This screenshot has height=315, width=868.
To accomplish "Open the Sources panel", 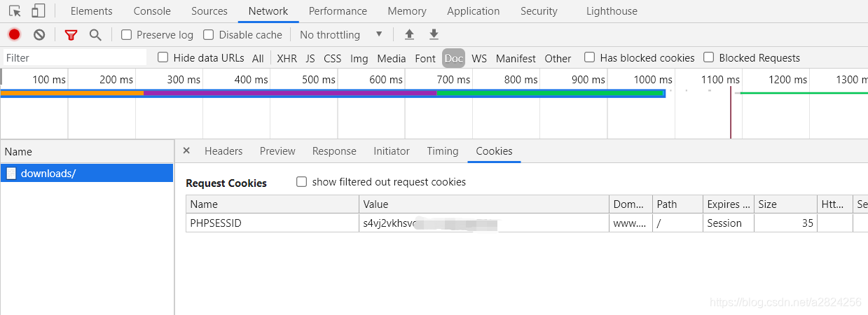I will [209, 11].
